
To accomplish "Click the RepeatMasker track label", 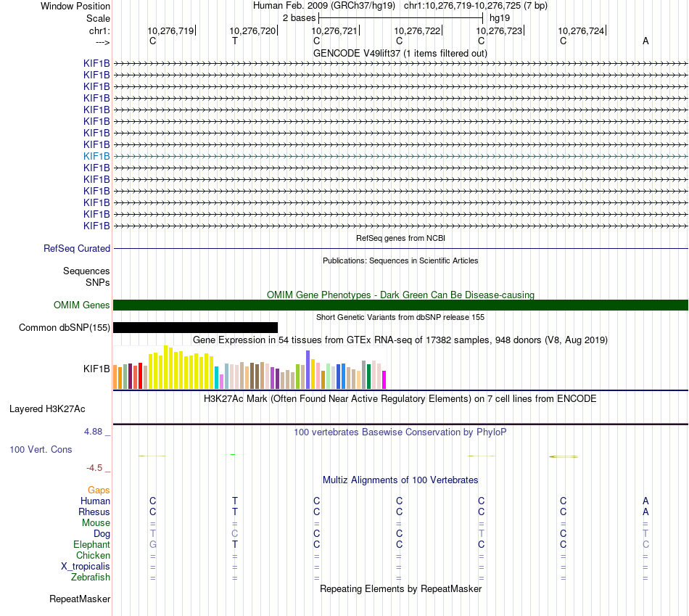I will (80, 599).
